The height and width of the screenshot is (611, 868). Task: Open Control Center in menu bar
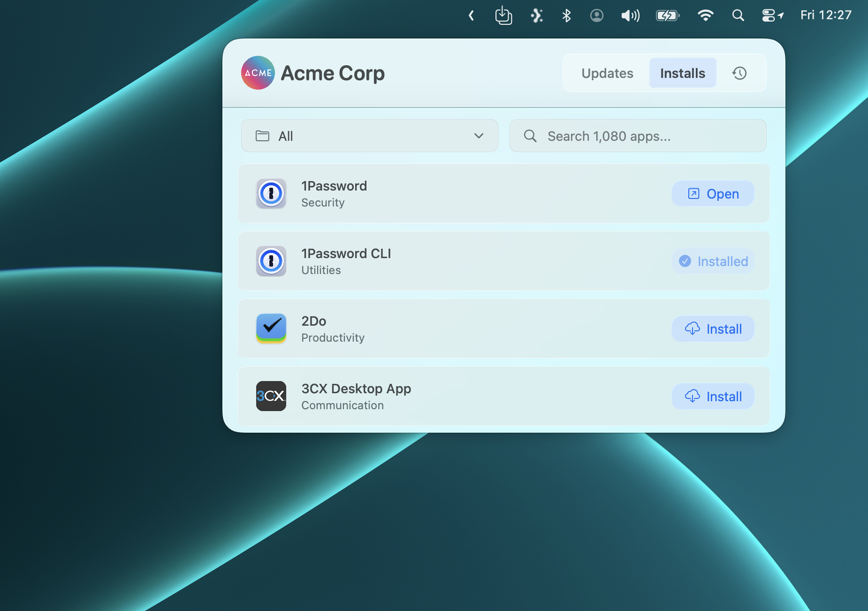[772, 15]
